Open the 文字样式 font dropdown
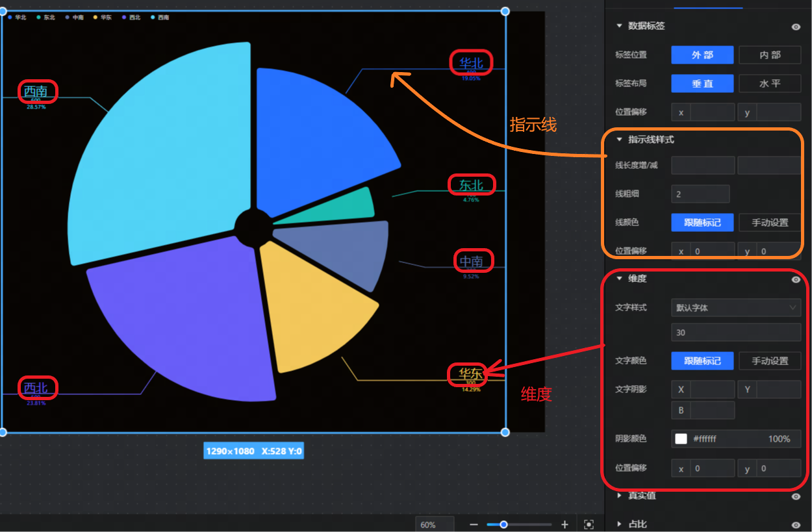This screenshot has height=532, width=812. coord(735,308)
